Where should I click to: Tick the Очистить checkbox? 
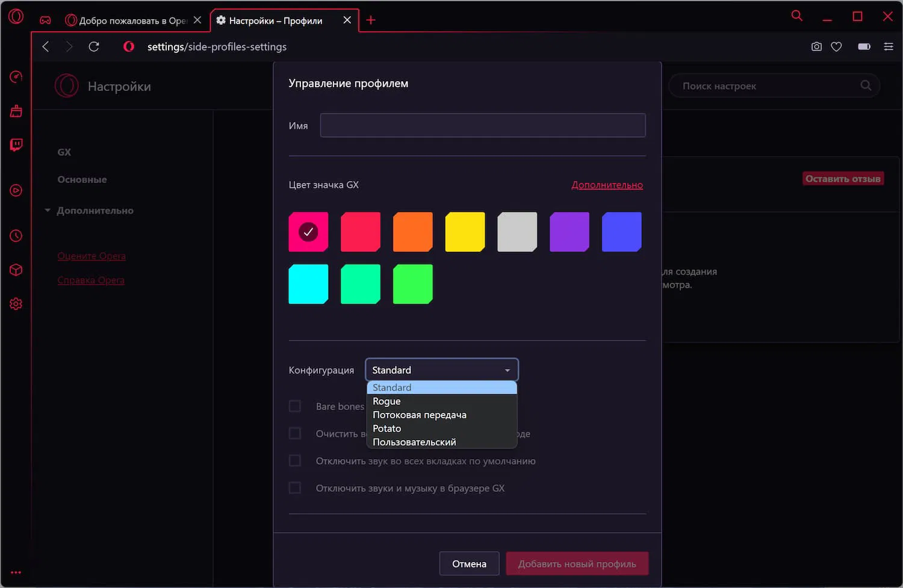click(x=295, y=433)
